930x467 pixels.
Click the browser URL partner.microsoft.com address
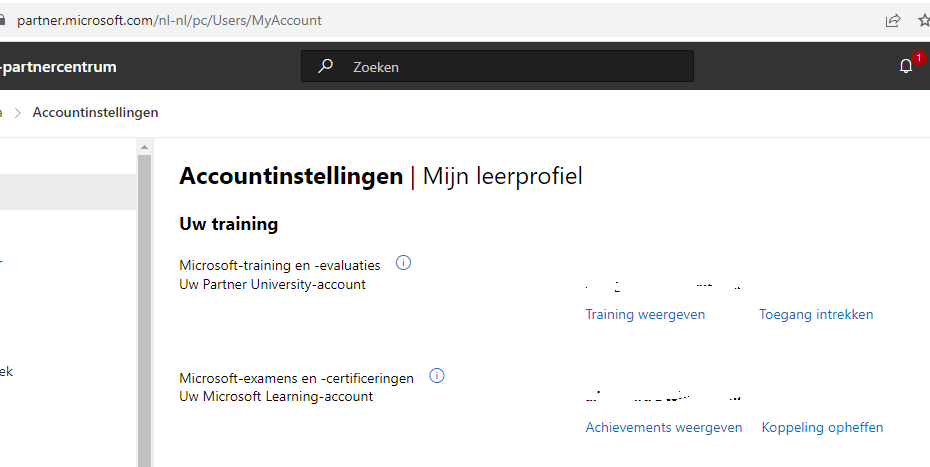(x=169, y=21)
